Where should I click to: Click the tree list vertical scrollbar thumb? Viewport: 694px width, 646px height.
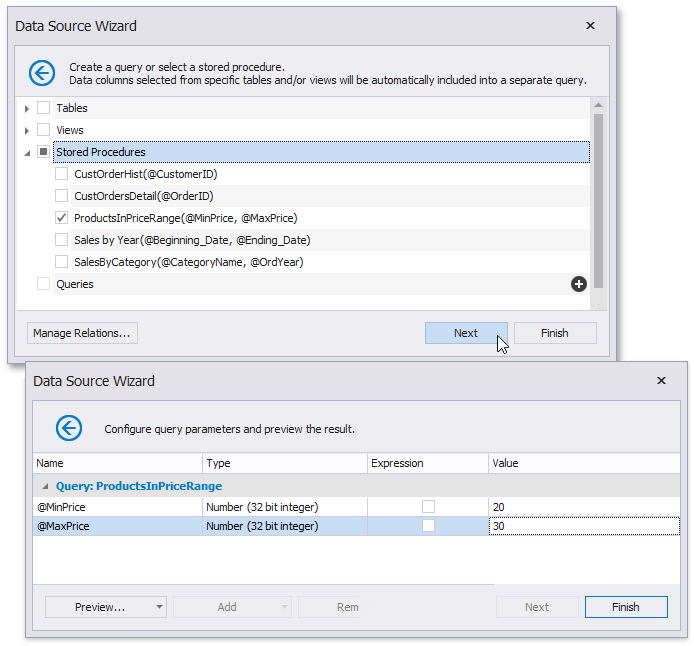pyautogui.click(x=598, y=201)
